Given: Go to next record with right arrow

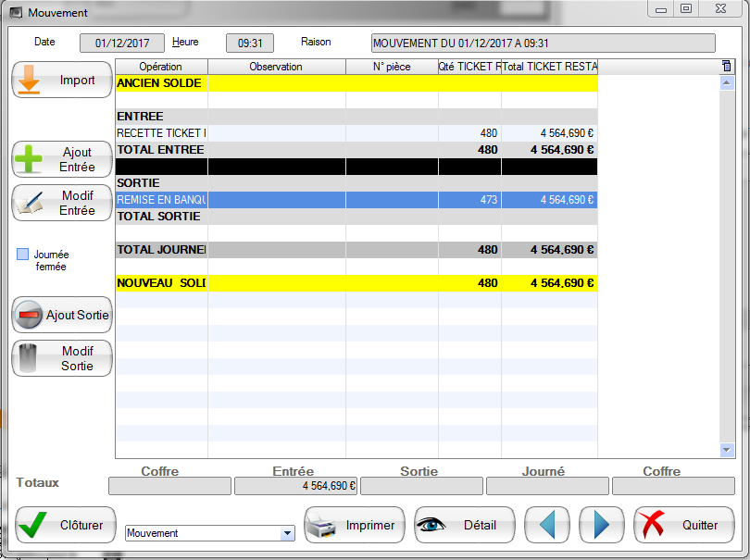Looking at the screenshot, I should 602,525.
